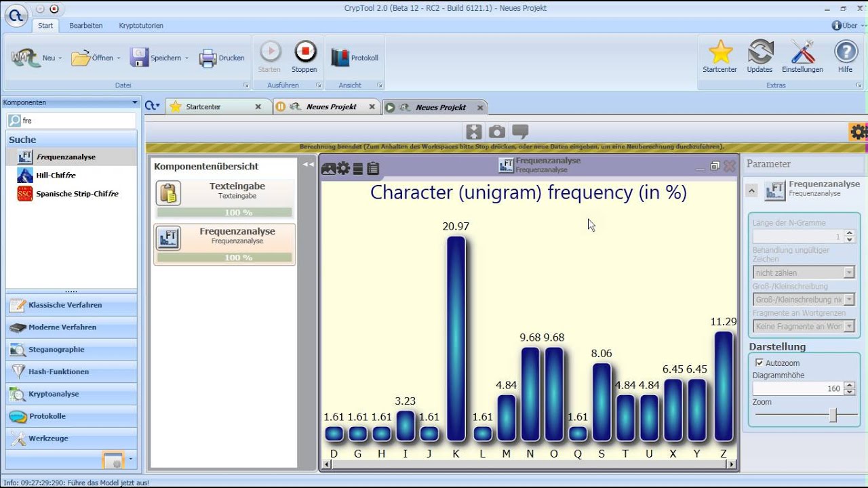Collapse the Komponentenübersicht panel with arrows
The width and height of the screenshot is (868, 488).
[x=309, y=164]
